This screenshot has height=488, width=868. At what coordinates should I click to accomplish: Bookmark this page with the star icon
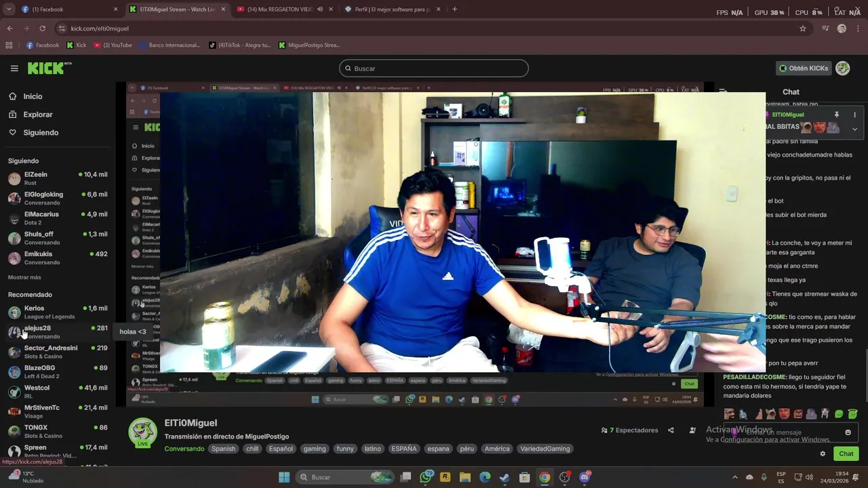click(803, 28)
